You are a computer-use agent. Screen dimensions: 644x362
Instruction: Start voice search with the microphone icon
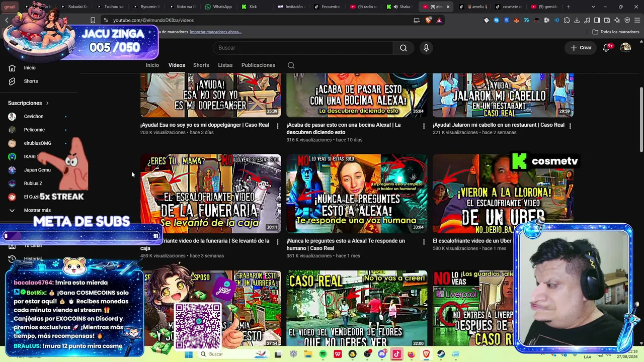pos(426,48)
